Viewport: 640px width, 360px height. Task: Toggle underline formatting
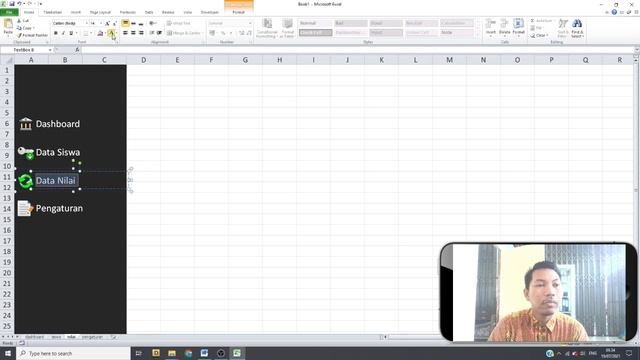71,33
